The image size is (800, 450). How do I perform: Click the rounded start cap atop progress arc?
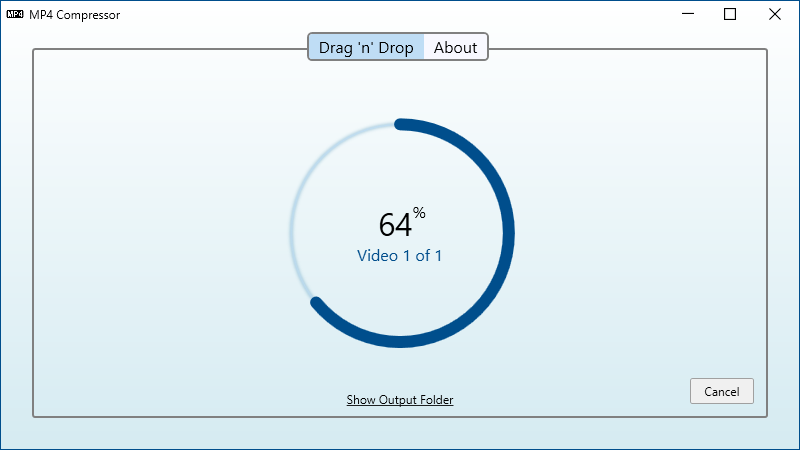tap(401, 124)
